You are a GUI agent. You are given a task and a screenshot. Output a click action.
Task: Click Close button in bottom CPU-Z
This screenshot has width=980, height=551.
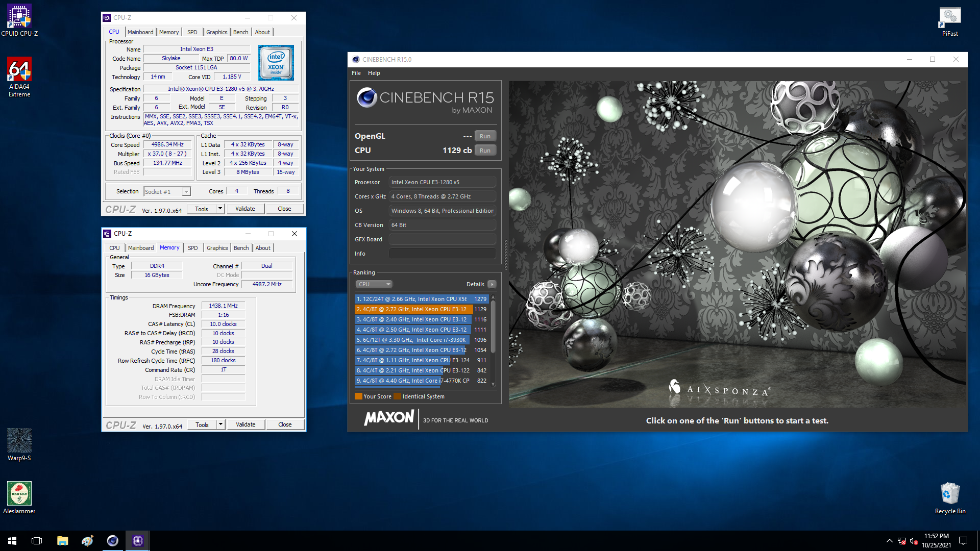point(285,424)
